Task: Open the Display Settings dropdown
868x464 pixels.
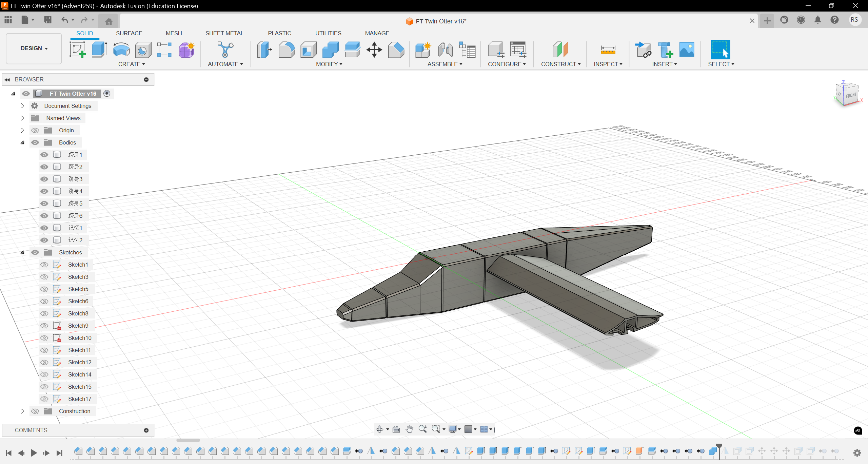Action: tap(454, 429)
